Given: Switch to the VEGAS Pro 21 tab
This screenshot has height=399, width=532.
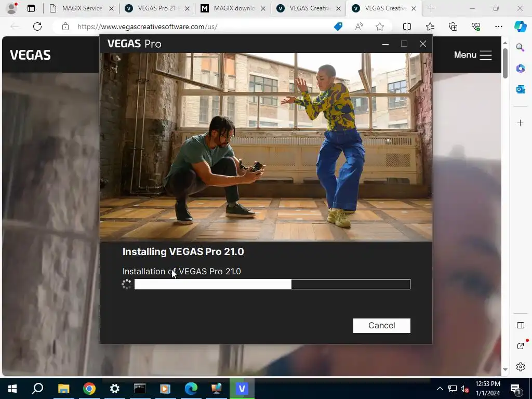Looking at the screenshot, I should click(157, 8).
